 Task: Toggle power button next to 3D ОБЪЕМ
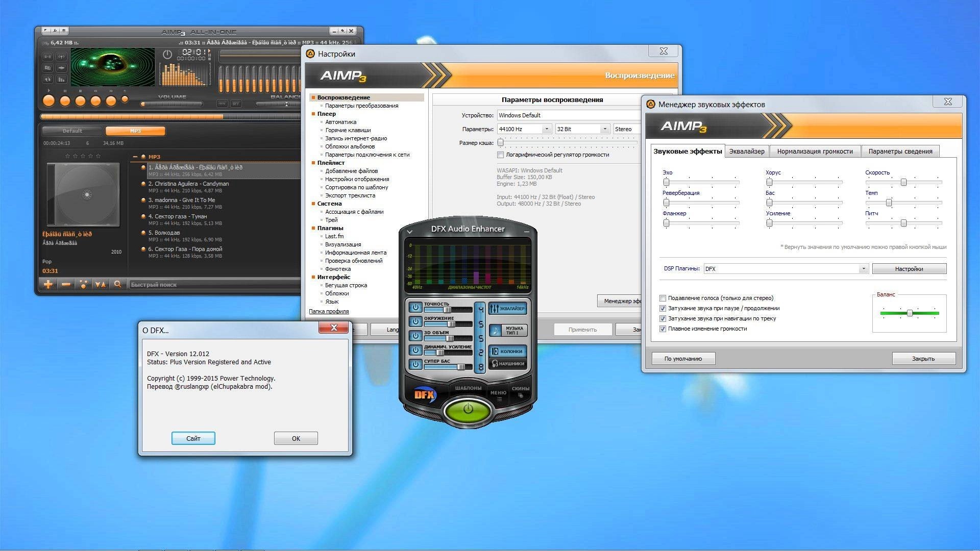(x=415, y=336)
